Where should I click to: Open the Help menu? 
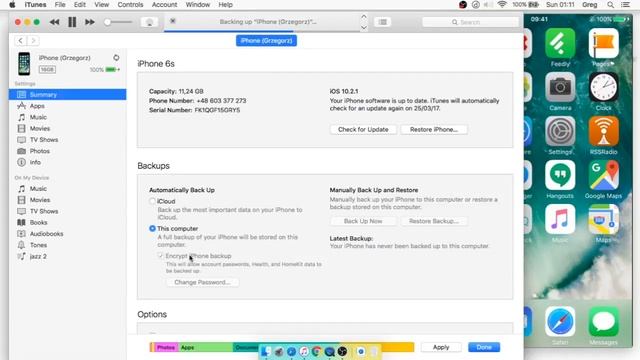pyautogui.click(x=225, y=4)
